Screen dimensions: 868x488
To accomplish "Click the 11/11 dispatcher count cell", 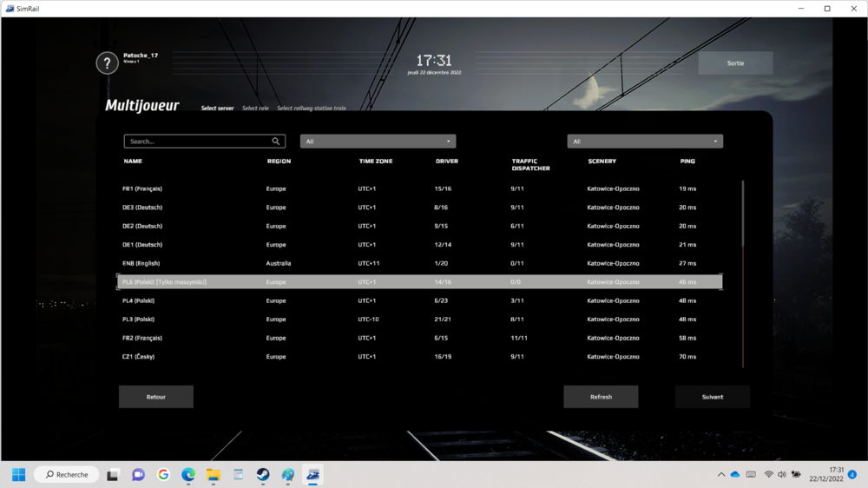I will pos(519,338).
